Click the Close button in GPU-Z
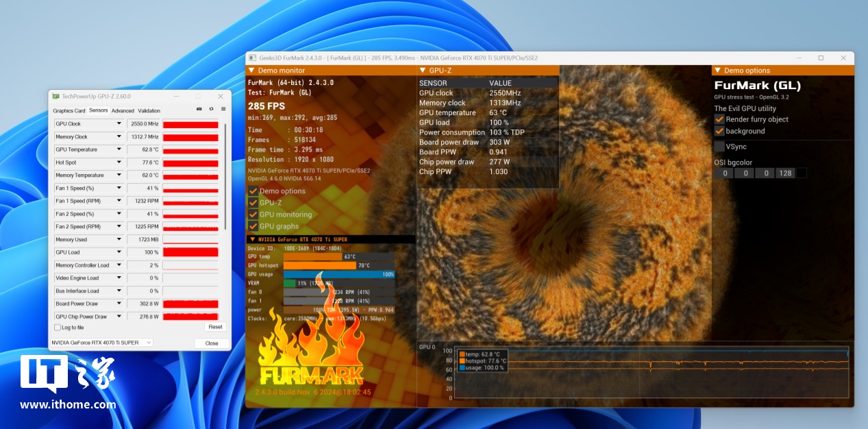 coord(212,343)
